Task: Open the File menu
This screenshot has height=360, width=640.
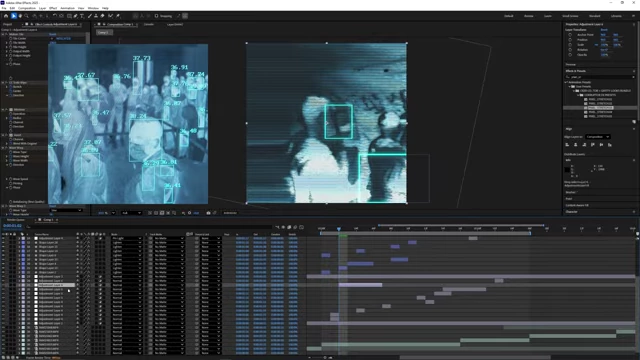Action: click(4, 8)
